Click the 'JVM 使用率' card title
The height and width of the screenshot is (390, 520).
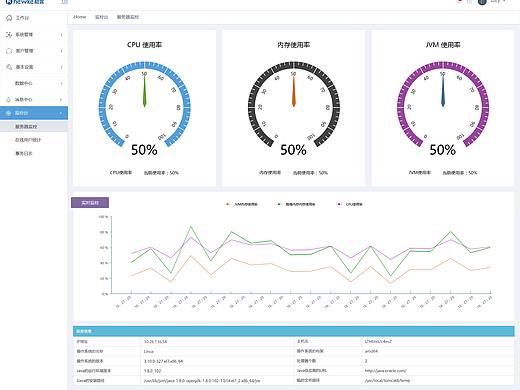(443, 45)
